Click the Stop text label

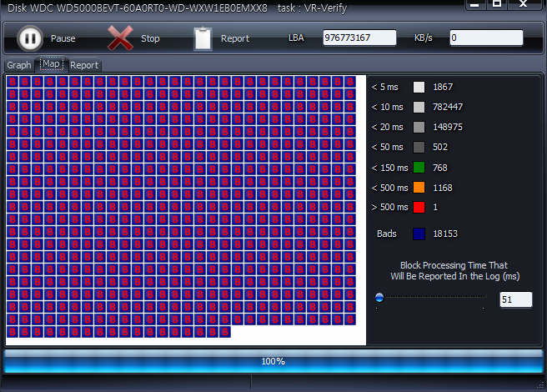point(150,38)
